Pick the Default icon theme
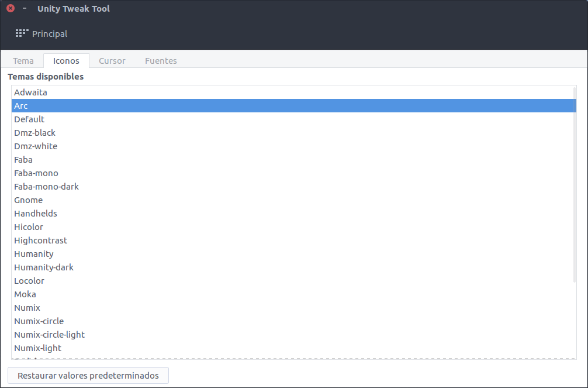588x388 pixels. point(29,119)
